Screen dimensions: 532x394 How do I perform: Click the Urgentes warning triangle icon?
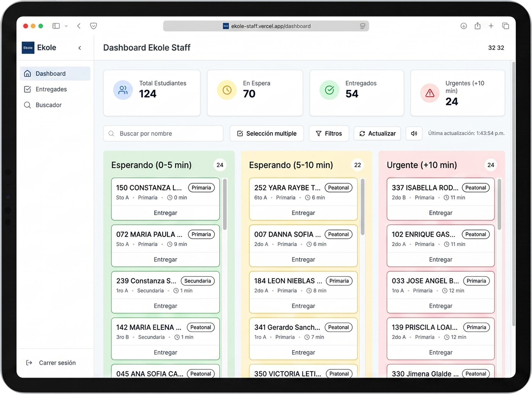point(429,93)
